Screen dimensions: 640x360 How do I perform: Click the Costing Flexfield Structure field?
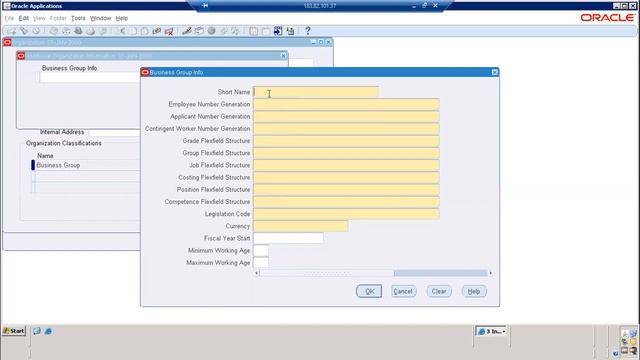(346, 178)
